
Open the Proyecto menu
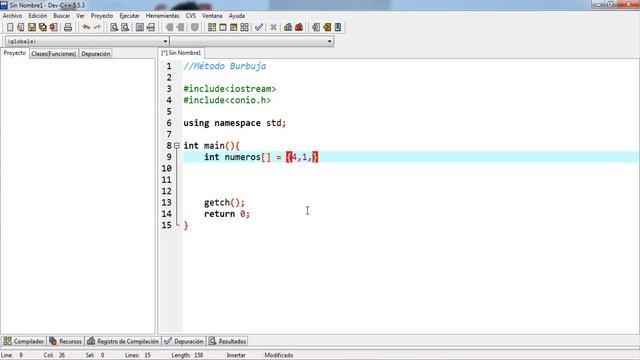pyautogui.click(x=102, y=16)
